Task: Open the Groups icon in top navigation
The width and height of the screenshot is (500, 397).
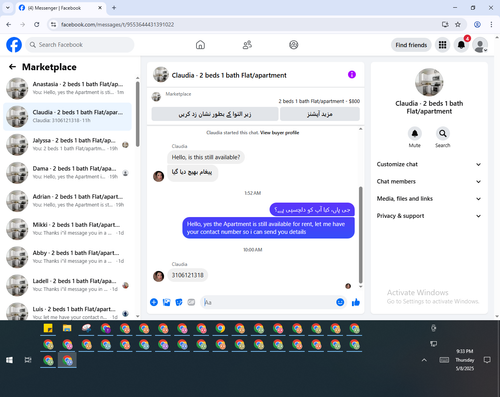Action: 294,45
